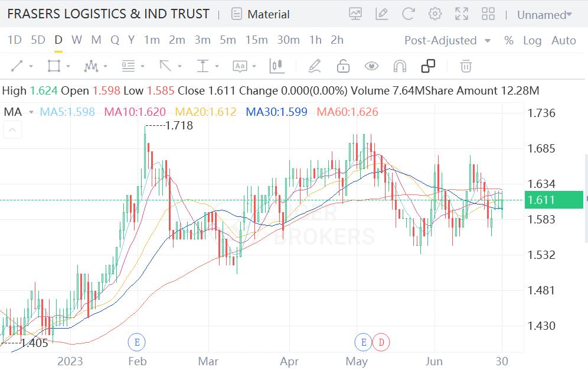Select the price range measure tool

[x=202, y=66]
